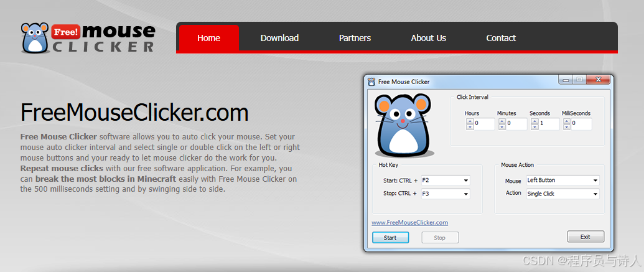
Task: Click the Start button
Action: pos(390,238)
